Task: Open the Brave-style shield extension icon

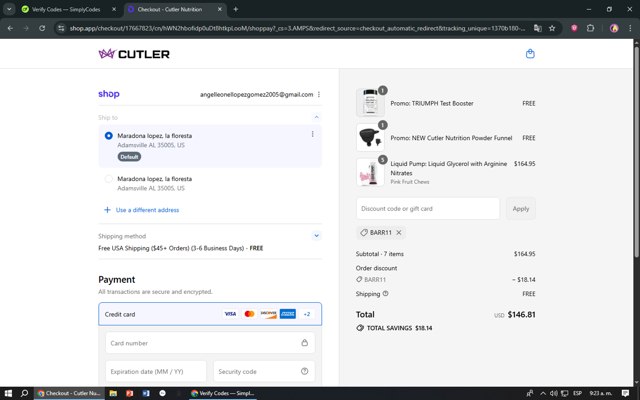Action: click(x=574, y=28)
